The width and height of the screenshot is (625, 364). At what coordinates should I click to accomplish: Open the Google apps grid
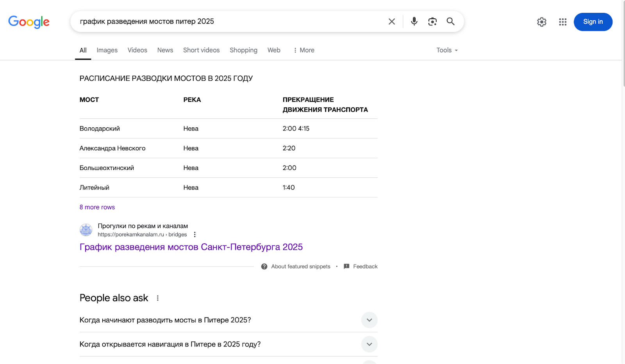[562, 22]
